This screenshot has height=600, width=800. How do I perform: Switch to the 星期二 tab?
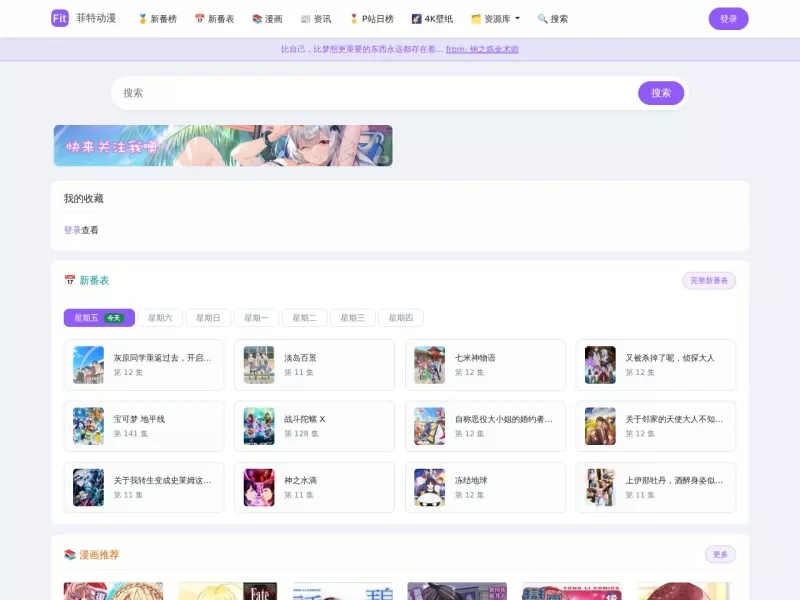coord(305,318)
